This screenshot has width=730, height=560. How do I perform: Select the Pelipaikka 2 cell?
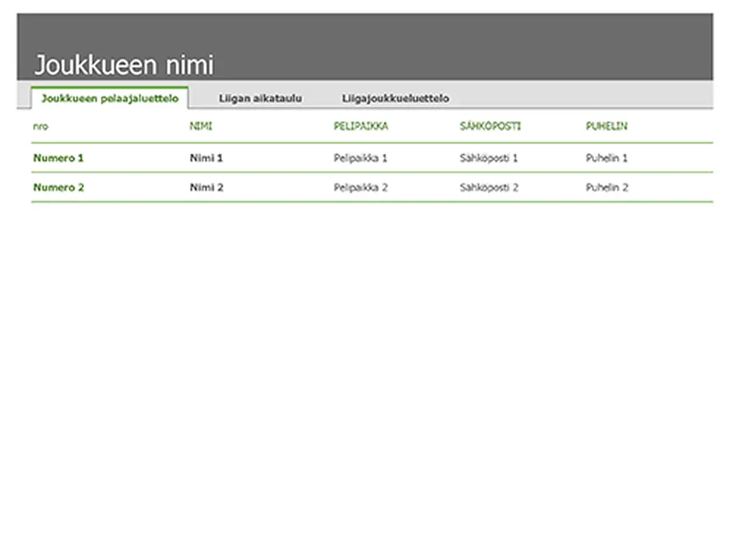(x=361, y=188)
